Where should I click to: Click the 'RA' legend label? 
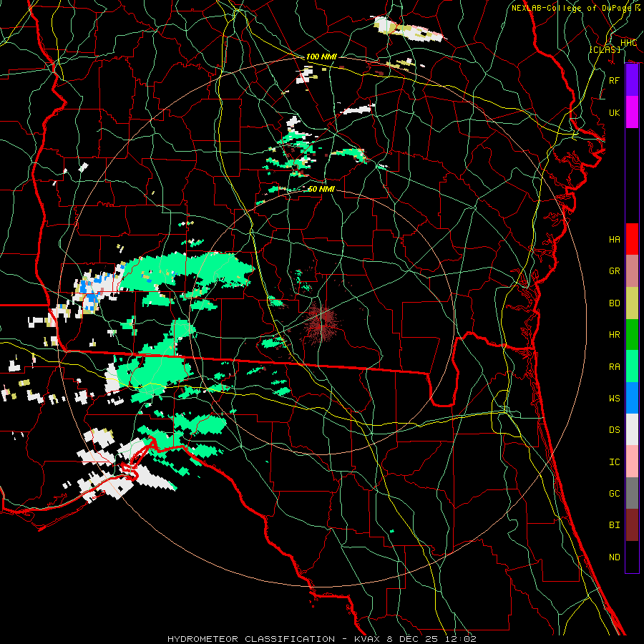615,367
